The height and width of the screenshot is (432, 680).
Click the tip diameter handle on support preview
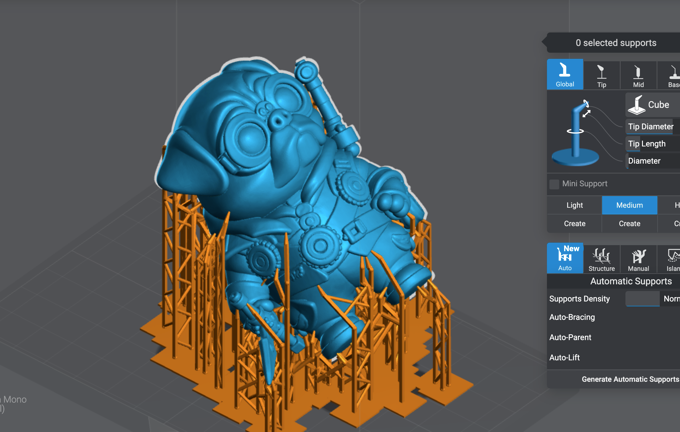585,103
